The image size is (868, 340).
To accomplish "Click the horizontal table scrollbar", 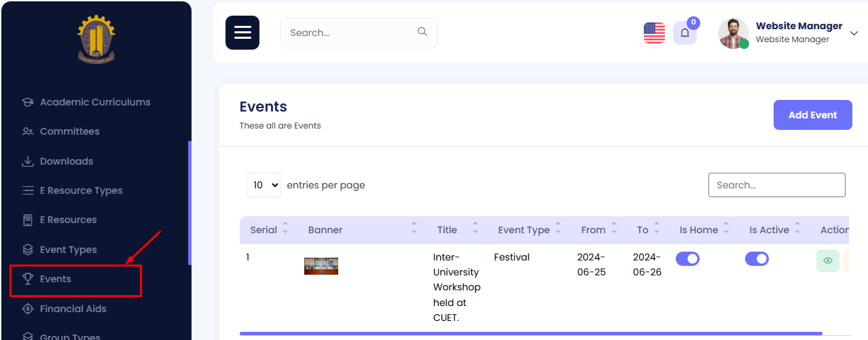I will click(x=530, y=334).
